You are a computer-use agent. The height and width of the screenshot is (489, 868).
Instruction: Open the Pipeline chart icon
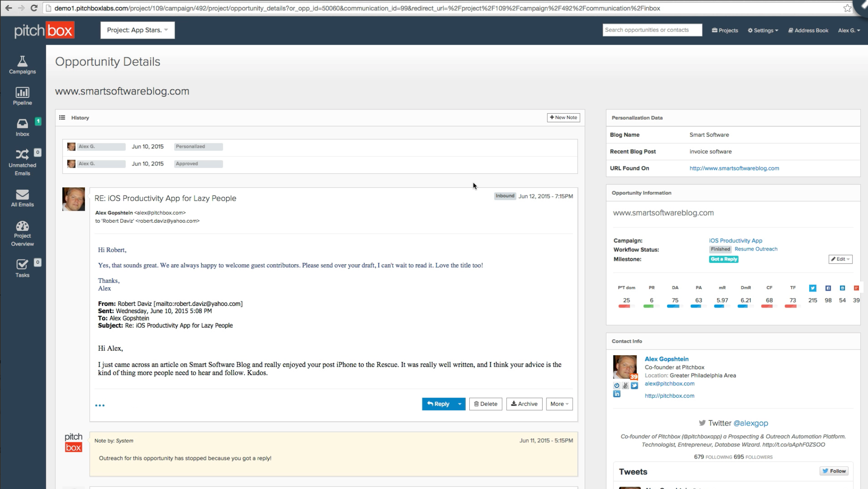(x=22, y=93)
